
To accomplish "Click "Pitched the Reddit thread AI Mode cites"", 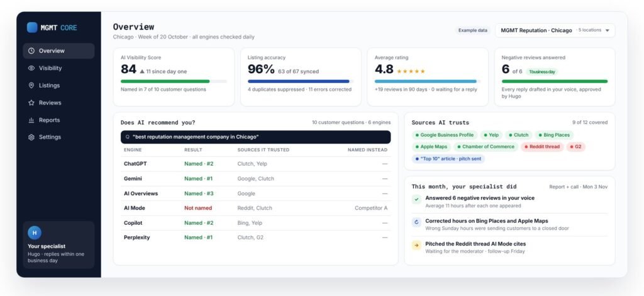I will tap(475, 244).
